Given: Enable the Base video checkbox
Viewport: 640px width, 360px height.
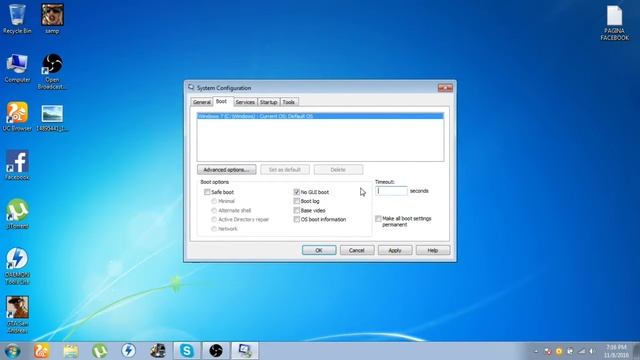Looking at the screenshot, I should tap(297, 211).
